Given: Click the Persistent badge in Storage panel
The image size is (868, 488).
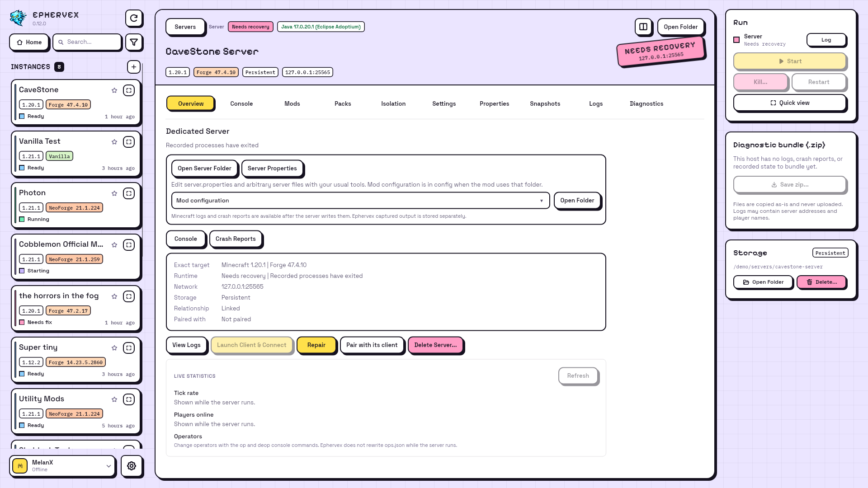Looking at the screenshot, I should point(830,253).
